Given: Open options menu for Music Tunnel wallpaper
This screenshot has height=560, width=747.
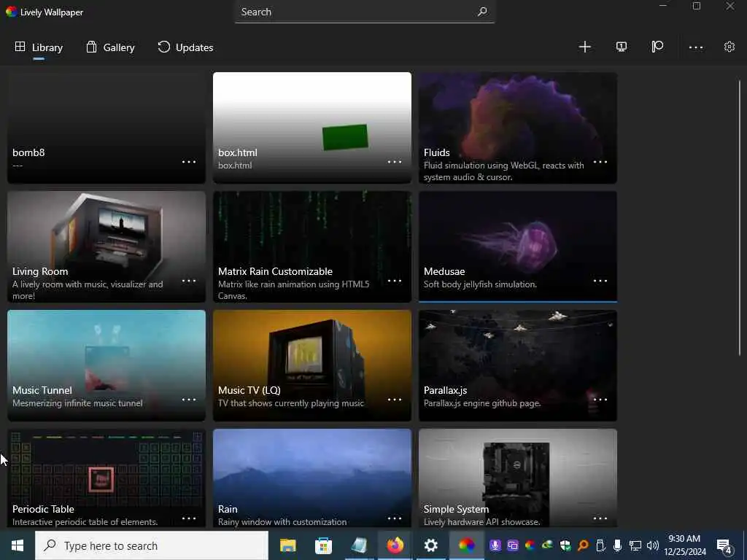Looking at the screenshot, I should coord(189,400).
